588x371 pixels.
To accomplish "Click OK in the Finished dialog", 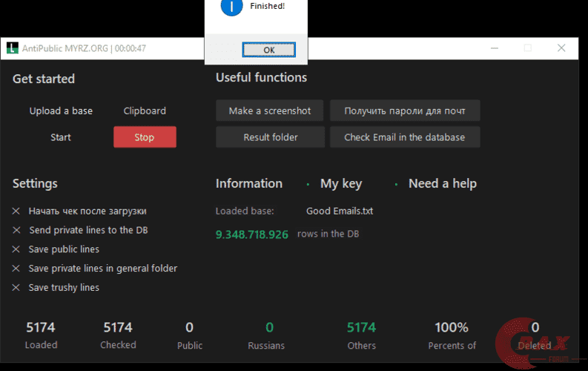I will [268, 50].
